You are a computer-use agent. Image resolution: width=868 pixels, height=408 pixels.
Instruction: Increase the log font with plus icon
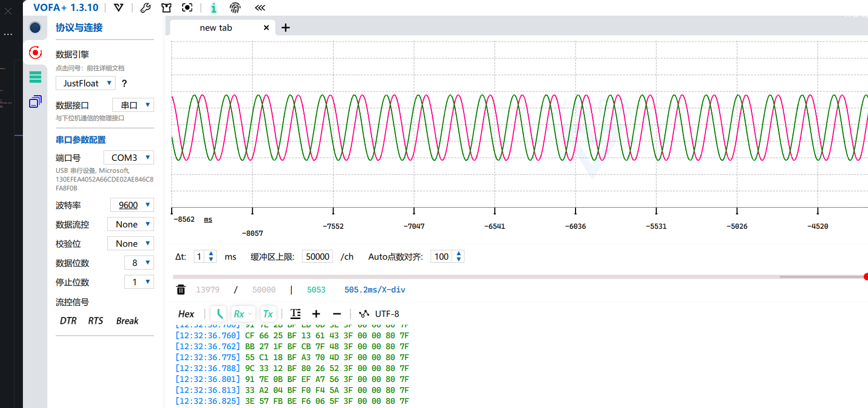[316, 314]
